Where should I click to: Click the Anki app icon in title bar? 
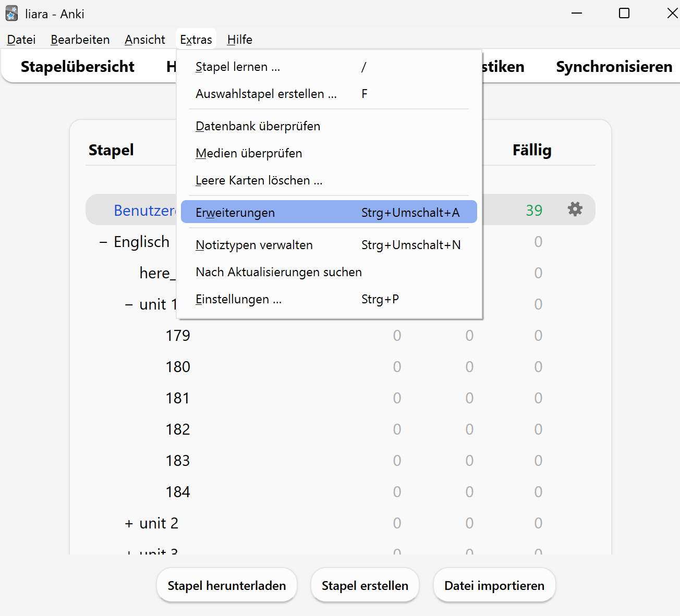pyautogui.click(x=11, y=14)
